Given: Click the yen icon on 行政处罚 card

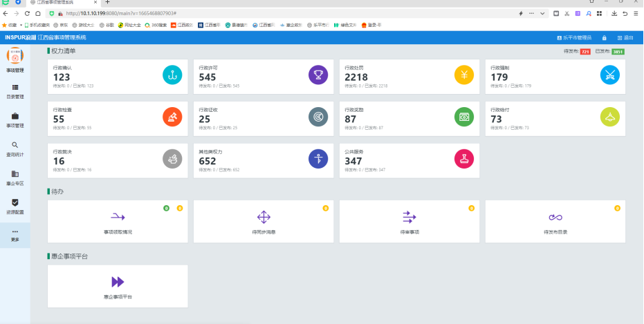Looking at the screenshot, I should pyautogui.click(x=464, y=75).
